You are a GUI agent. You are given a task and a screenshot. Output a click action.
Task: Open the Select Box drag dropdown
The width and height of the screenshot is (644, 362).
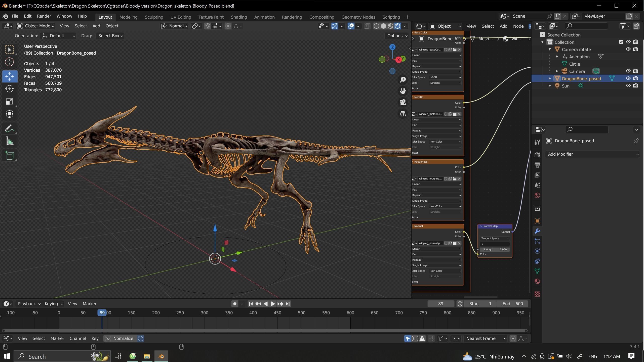110,36
